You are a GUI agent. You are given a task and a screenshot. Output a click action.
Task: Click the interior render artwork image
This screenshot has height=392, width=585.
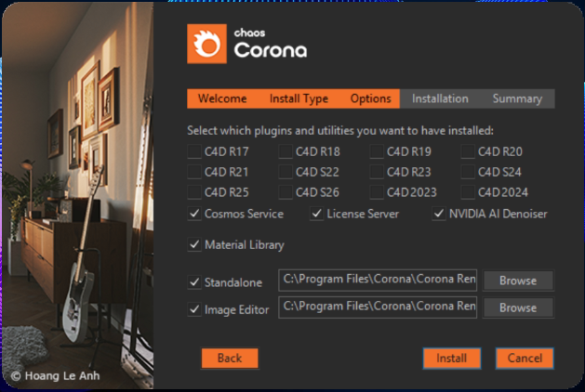pyautogui.click(x=77, y=196)
